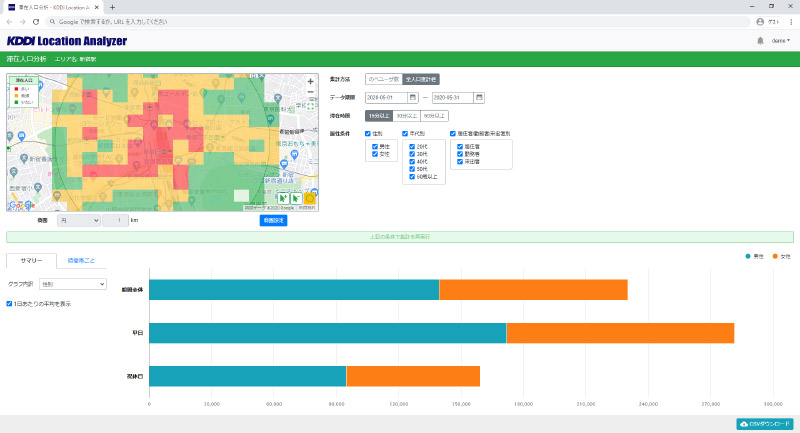Click the Google logo on the map
The image size is (800, 433).
tap(22, 205)
